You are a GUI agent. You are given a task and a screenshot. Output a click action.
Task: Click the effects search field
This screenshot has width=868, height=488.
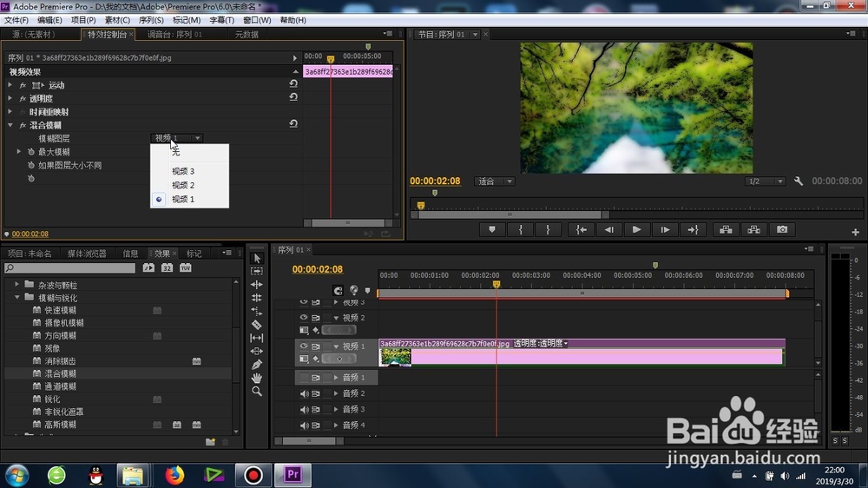(x=69, y=267)
